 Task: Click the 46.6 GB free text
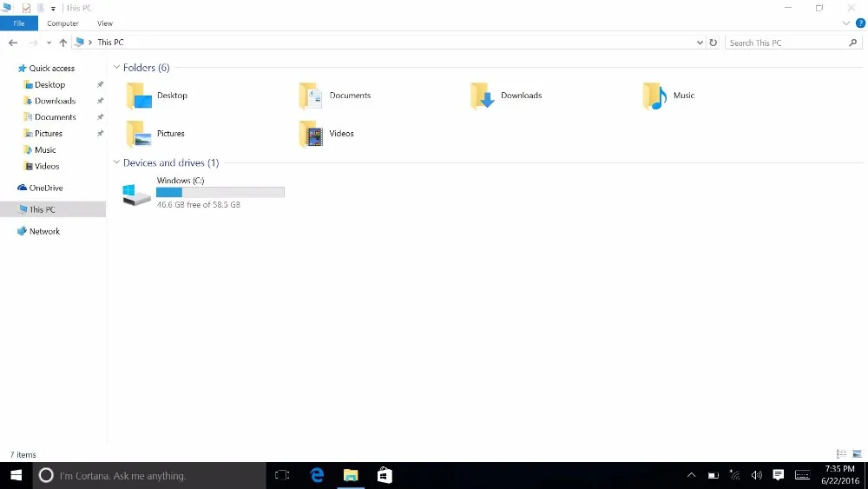[x=199, y=204]
